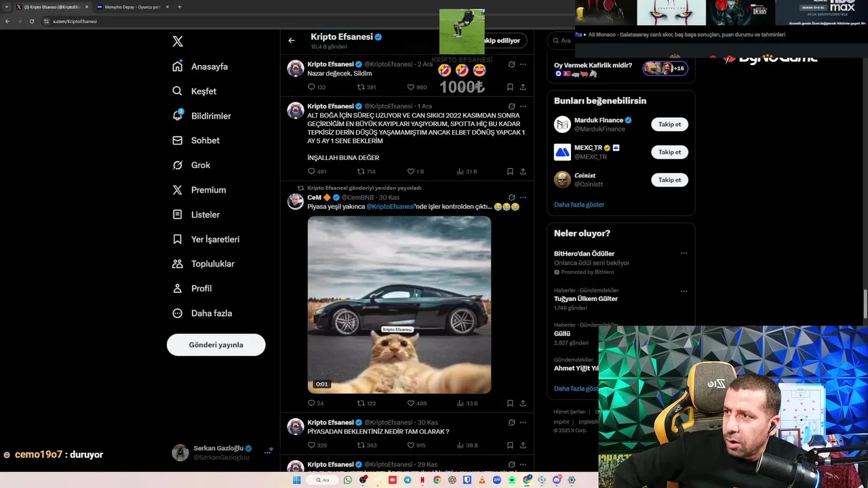Open more options for BitHero'dan Ödüller
This screenshot has width=868, height=488.
[x=684, y=253]
